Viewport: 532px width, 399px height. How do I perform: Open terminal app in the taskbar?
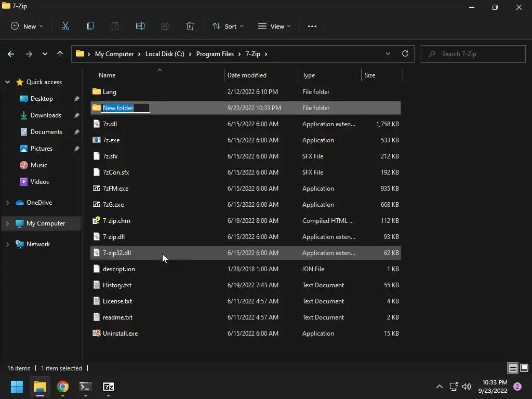coord(86,387)
